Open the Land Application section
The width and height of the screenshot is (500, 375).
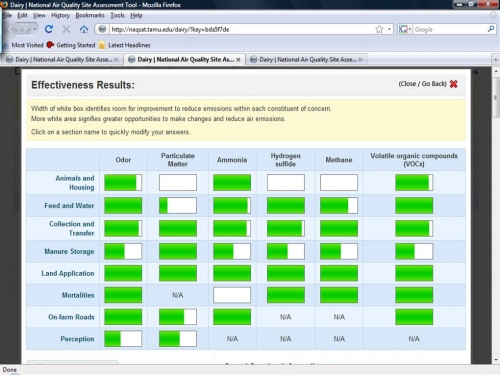68,273
